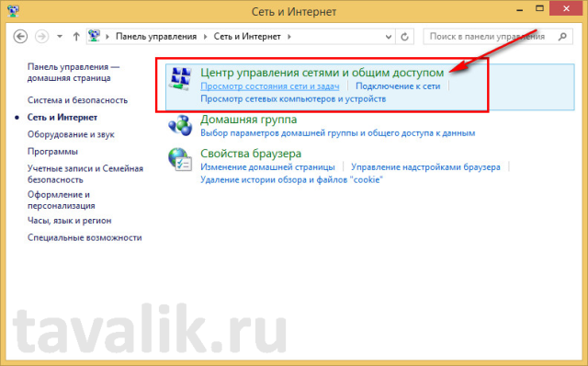
Task: Select Панель управления in the breadcrumb
Action: [156, 37]
